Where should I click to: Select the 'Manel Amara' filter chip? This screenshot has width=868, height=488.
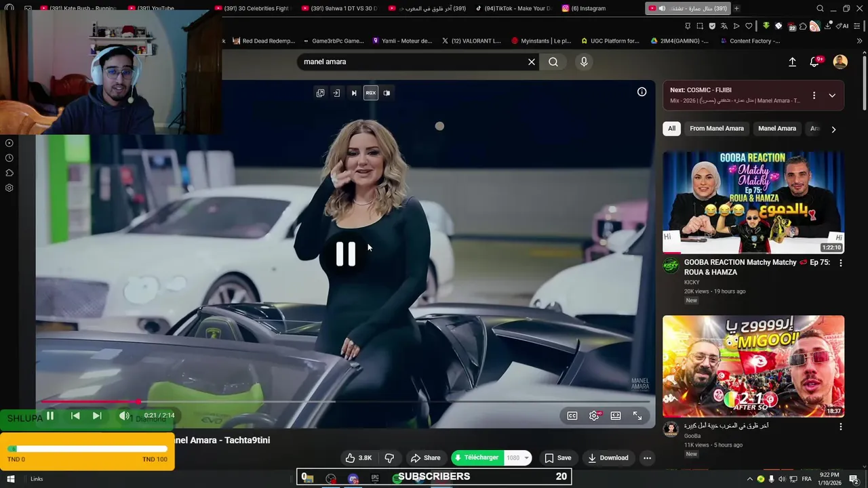[x=777, y=128]
